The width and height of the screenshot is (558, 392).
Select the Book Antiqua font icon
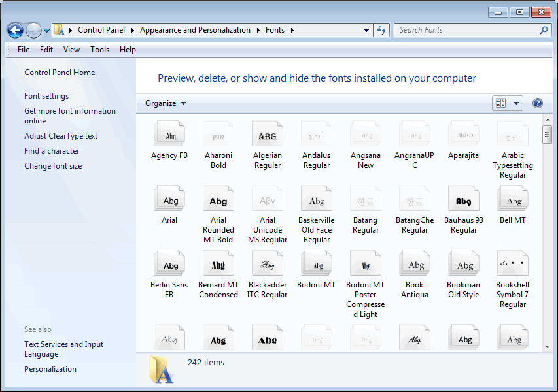click(x=415, y=263)
